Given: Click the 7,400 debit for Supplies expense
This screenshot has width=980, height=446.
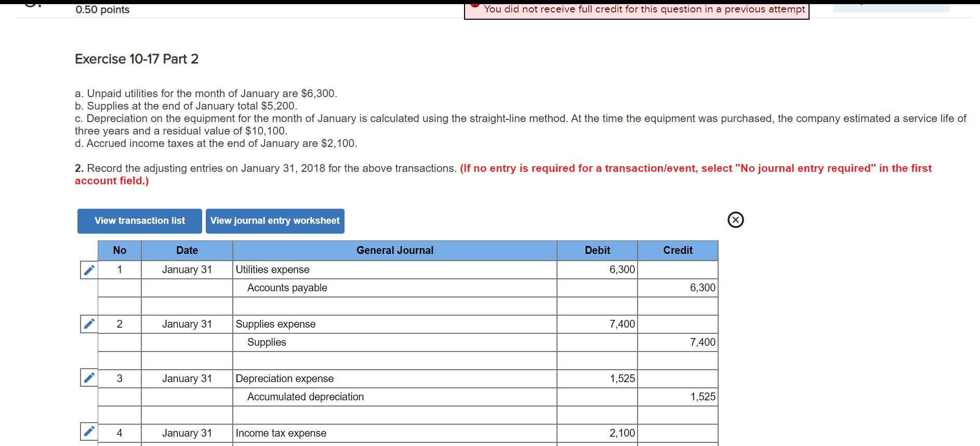Looking at the screenshot, I should 598,324.
